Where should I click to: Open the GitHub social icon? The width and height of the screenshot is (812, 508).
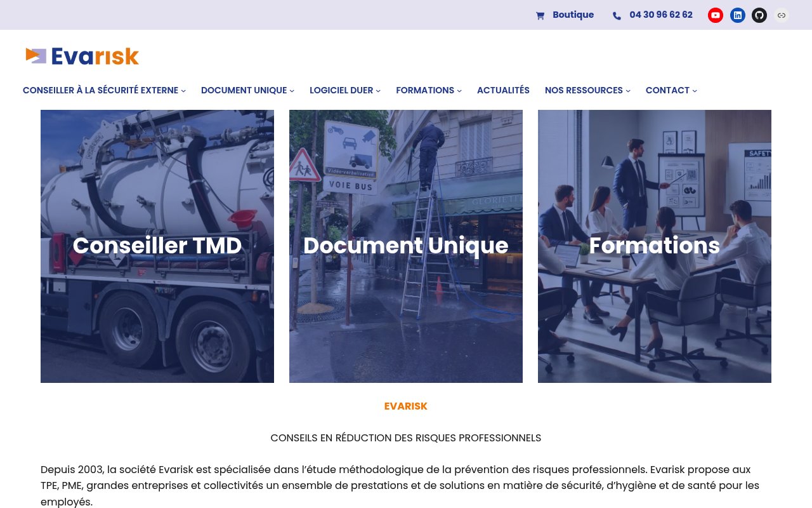click(x=759, y=15)
